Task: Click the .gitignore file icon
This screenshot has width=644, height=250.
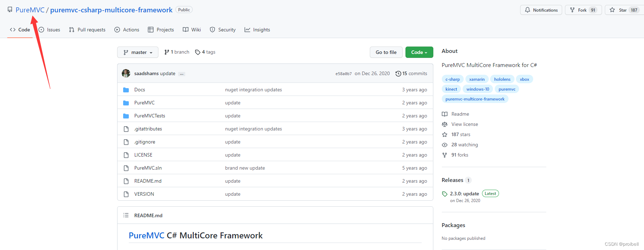Action: point(126,142)
